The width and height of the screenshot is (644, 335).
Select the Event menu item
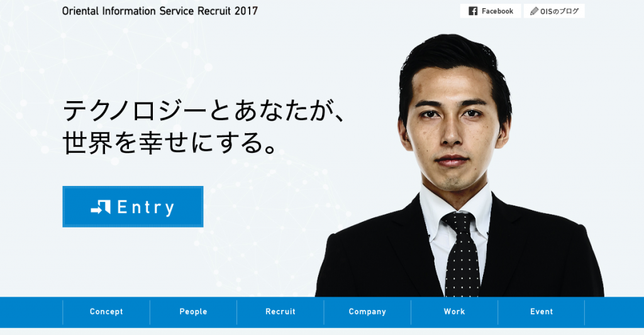[541, 312]
